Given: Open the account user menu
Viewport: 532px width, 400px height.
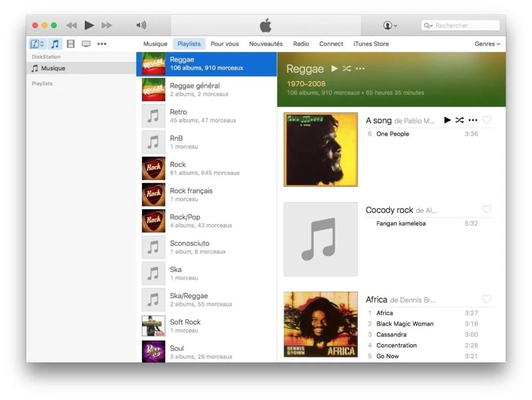Looking at the screenshot, I should [x=390, y=25].
